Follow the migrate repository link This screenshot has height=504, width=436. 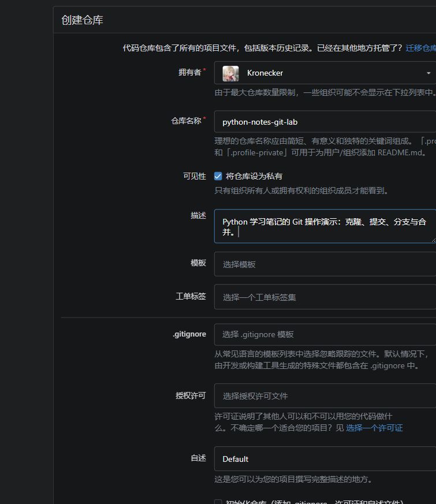(420, 48)
